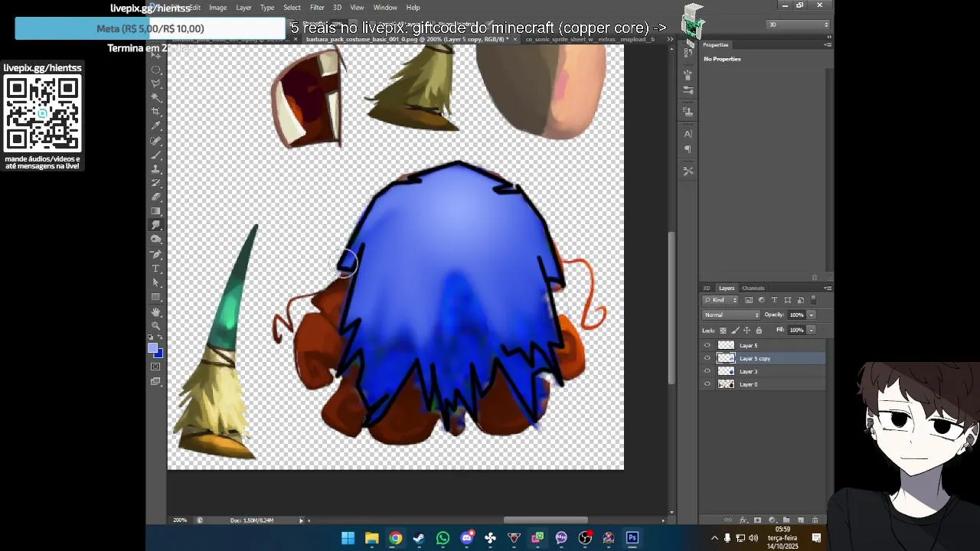Select the Elliptical Marquee tool

[156, 69]
